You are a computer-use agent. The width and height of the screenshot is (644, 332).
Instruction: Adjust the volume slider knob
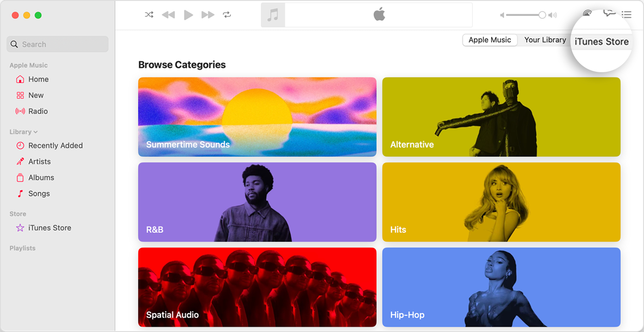point(542,15)
